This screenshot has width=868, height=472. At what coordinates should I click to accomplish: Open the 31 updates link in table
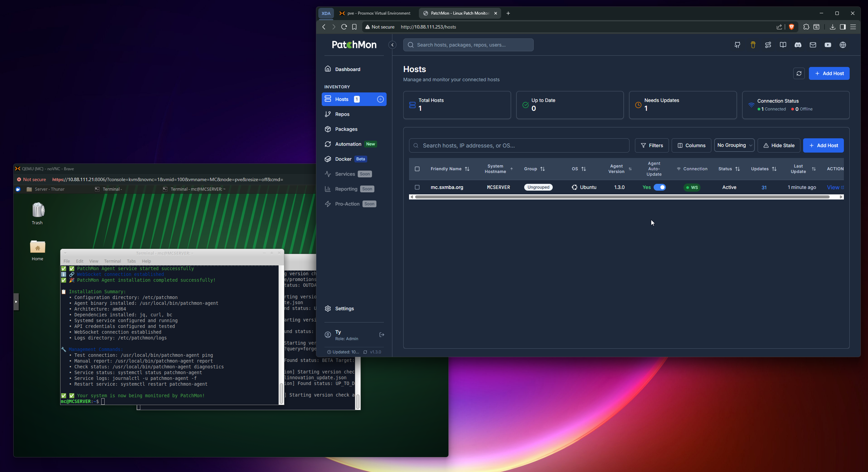pyautogui.click(x=764, y=188)
